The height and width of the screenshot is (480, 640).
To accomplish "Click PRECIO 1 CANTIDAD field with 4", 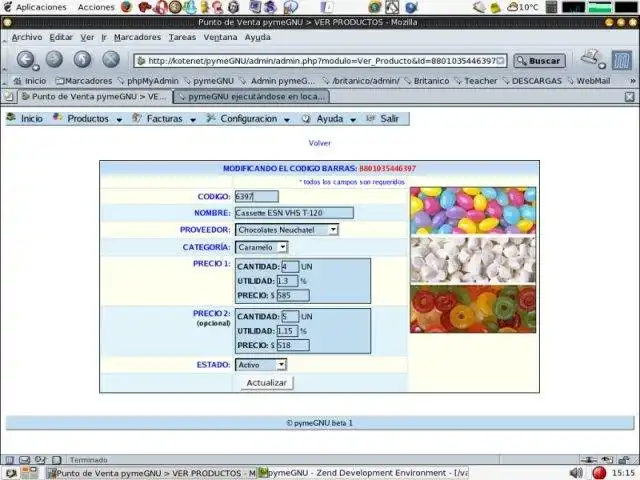I will [x=290, y=267].
